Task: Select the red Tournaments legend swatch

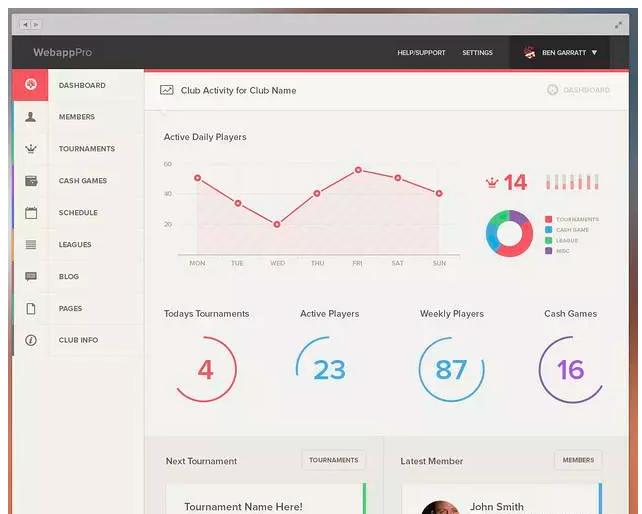Action: 549,219
